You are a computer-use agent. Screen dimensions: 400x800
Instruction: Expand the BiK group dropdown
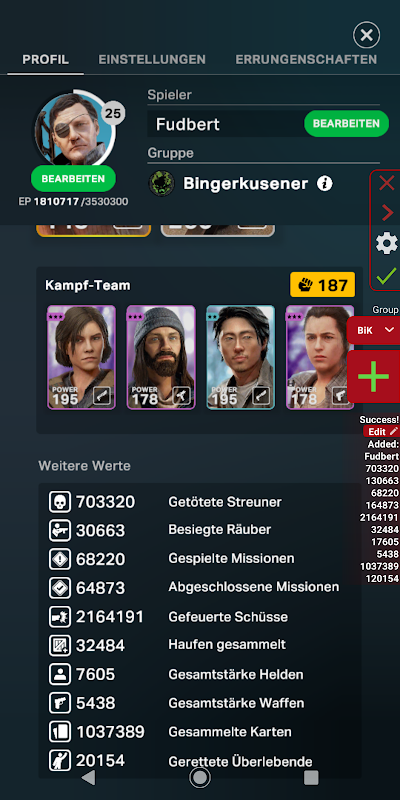point(375,330)
